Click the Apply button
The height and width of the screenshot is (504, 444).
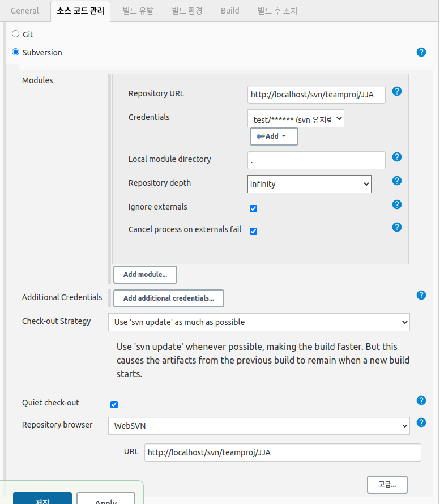pos(106,498)
